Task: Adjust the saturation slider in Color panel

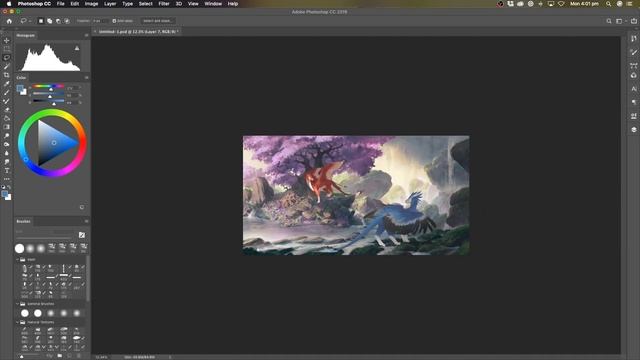Action: (49, 94)
